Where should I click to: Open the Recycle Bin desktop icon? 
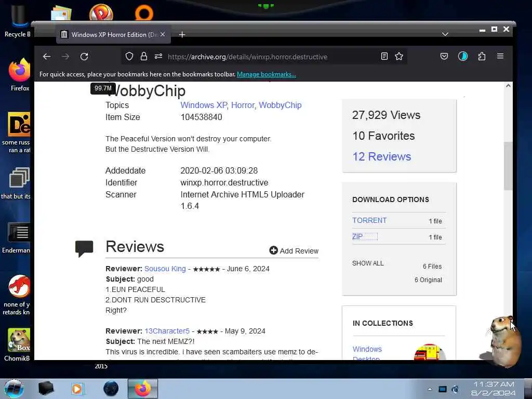coord(17,22)
